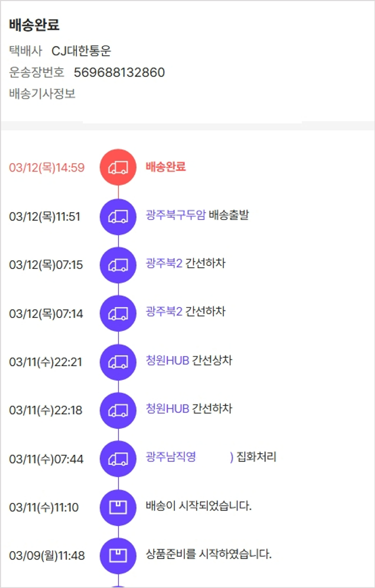Viewport: 375px width, 588px height.
Task: Click the truck icon beside 광주북구두암 배송출발
Action: point(118,216)
